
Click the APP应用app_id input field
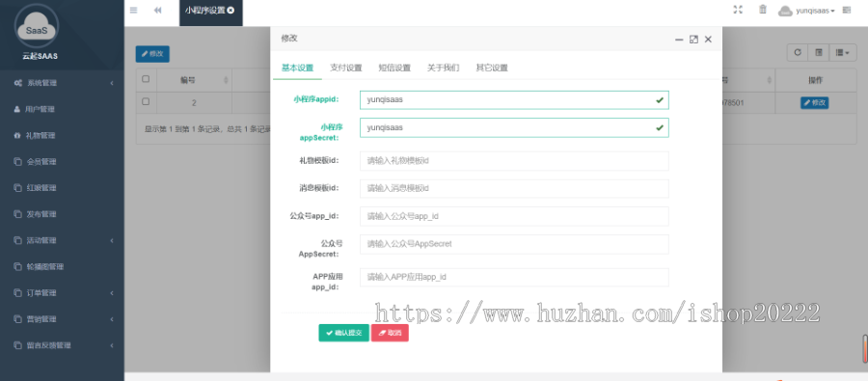point(514,277)
